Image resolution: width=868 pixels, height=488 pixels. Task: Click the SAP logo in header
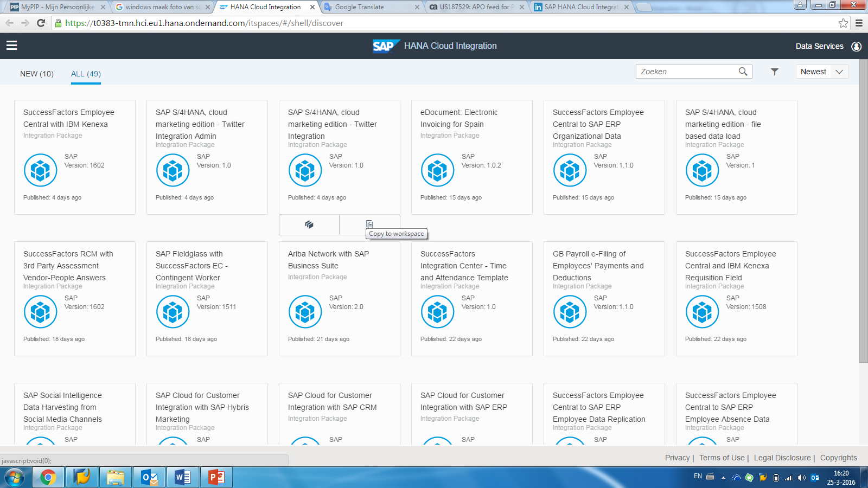tap(386, 46)
